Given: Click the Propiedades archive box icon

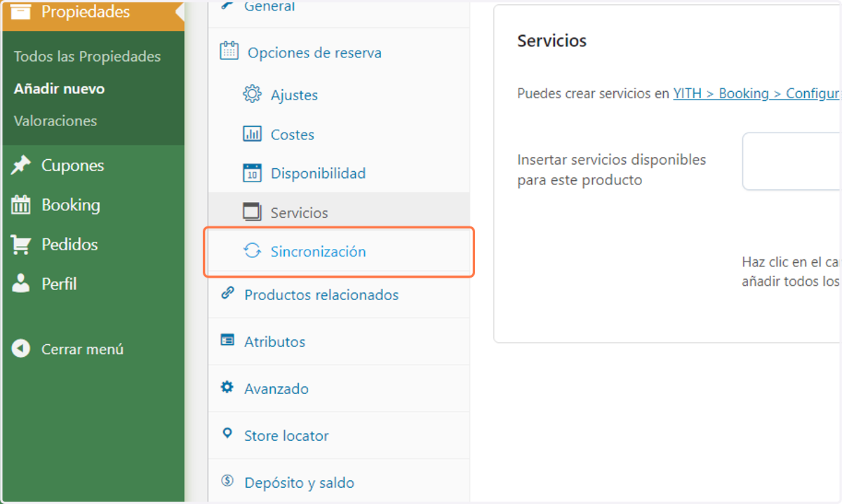Looking at the screenshot, I should click(x=21, y=11).
